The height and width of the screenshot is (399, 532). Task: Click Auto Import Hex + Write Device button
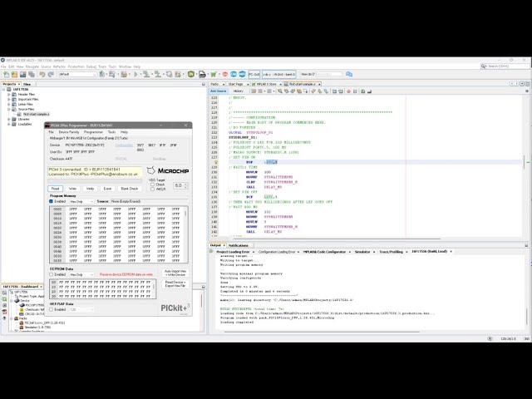(x=175, y=273)
